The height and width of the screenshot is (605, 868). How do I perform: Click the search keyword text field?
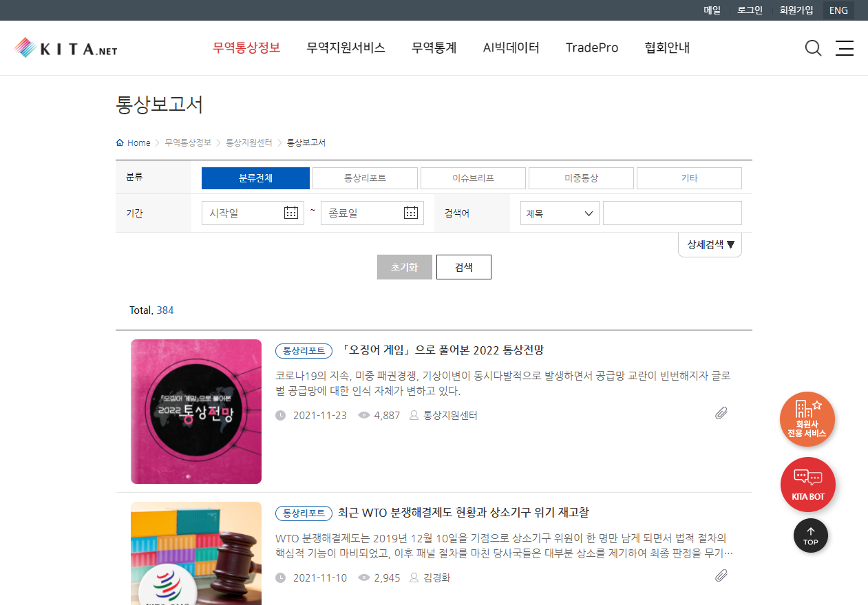point(672,213)
